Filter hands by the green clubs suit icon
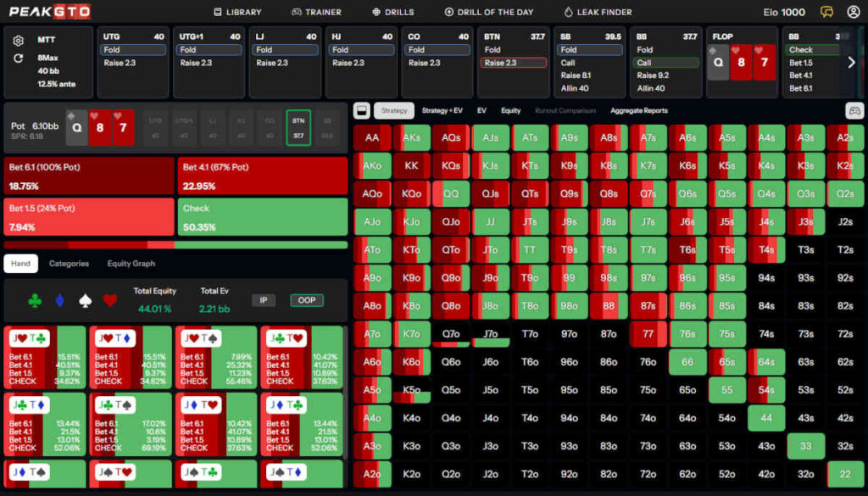The width and height of the screenshot is (868, 496). (35, 300)
